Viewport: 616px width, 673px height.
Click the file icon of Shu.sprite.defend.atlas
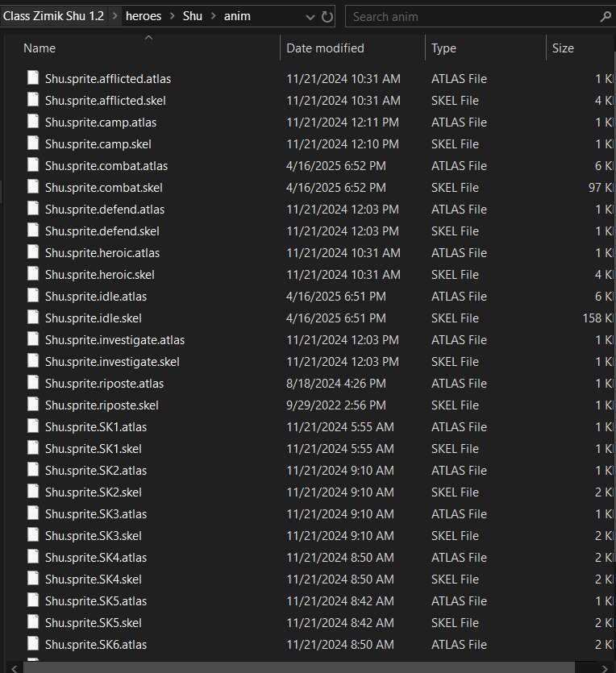(x=33, y=209)
